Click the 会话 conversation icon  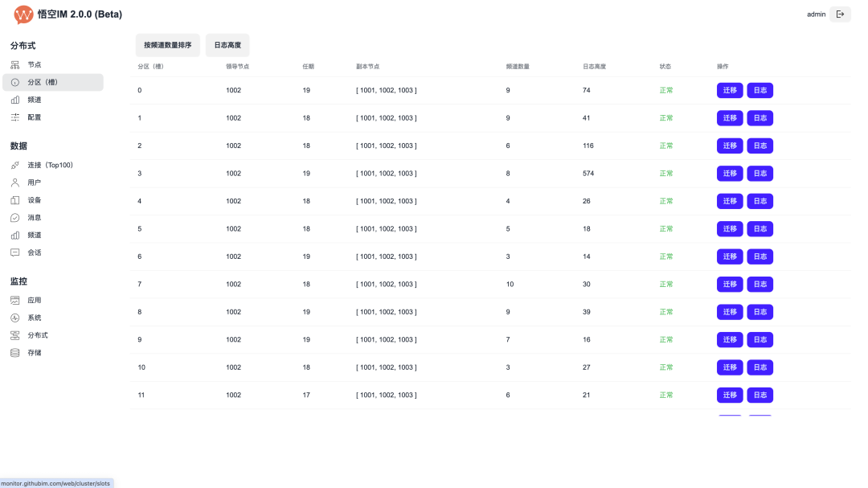pyautogui.click(x=14, y=252)
